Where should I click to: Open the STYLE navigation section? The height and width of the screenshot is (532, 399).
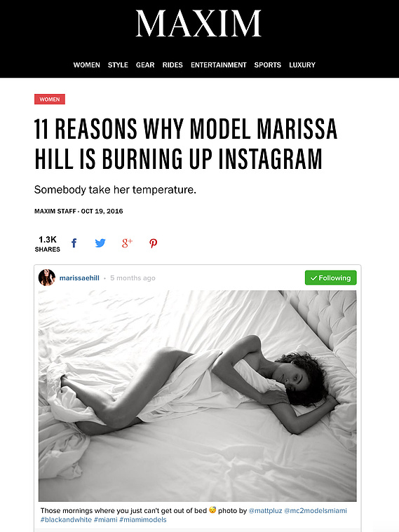(118, 64)
